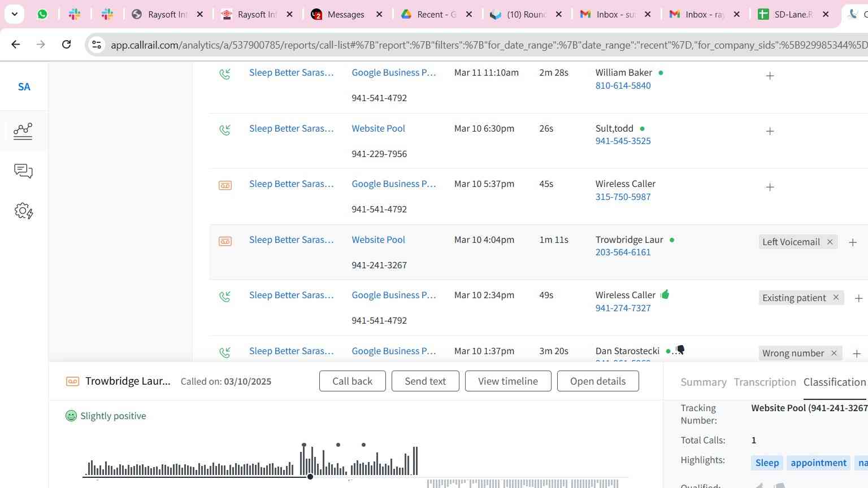Open the second Slack pinned tab
868x488 pixels.
[107, 15]
